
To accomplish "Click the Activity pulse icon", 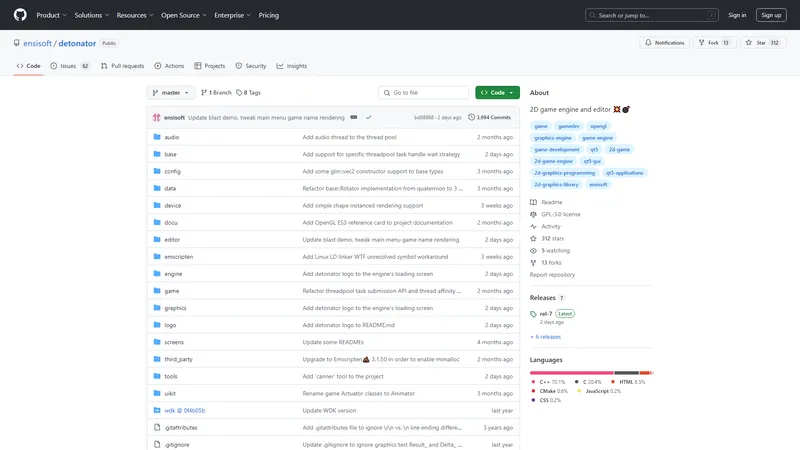I will click(533, 227).
